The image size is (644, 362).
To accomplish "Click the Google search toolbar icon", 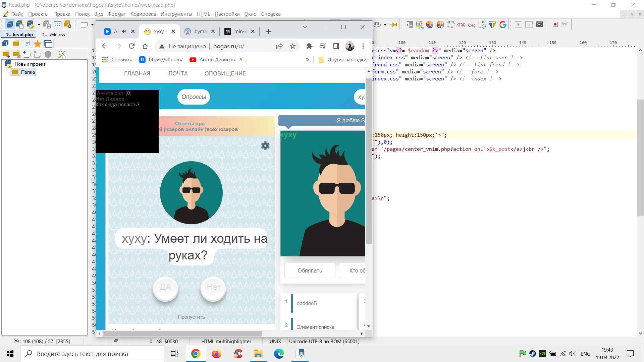I will click(x=502, y=24).
